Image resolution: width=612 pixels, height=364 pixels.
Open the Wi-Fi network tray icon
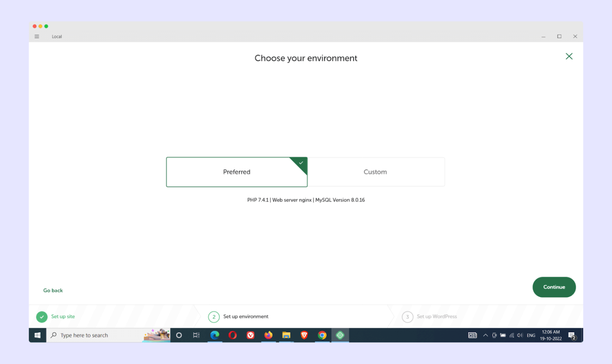pyautogui.click(x=512, y=335)
